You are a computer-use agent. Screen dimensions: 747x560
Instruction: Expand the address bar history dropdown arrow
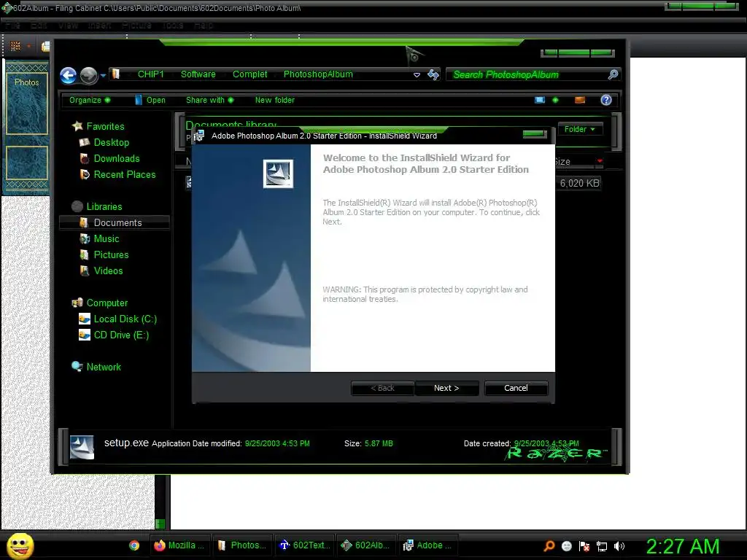click(x=417, y=75)
